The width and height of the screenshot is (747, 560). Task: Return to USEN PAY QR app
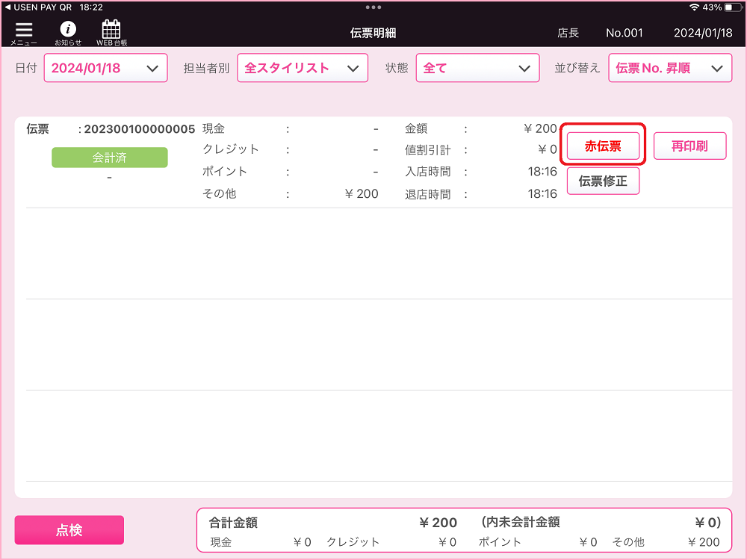(x=38, y=7)
